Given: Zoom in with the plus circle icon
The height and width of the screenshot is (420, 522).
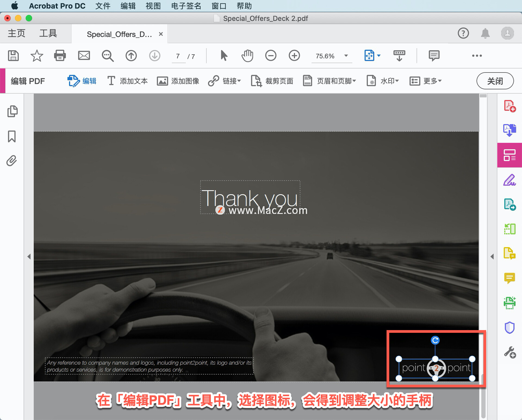Looking at the screenshot, I should point(294,56).
